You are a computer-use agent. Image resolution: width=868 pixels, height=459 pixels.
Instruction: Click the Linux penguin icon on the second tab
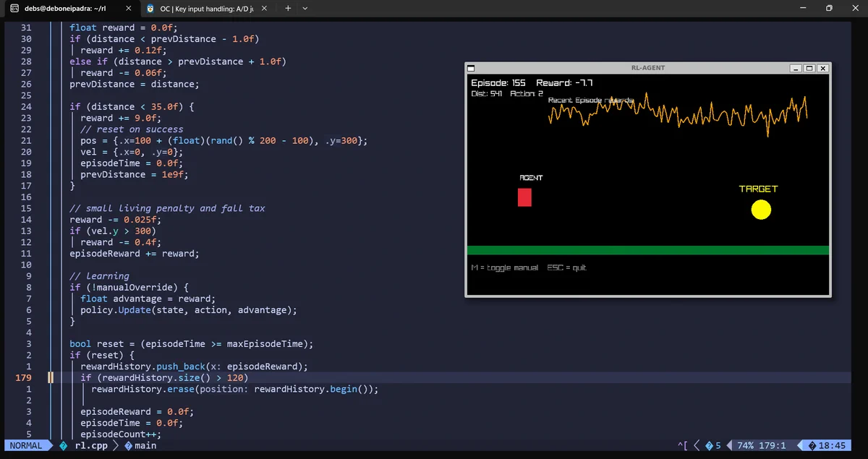pos(150,9)
